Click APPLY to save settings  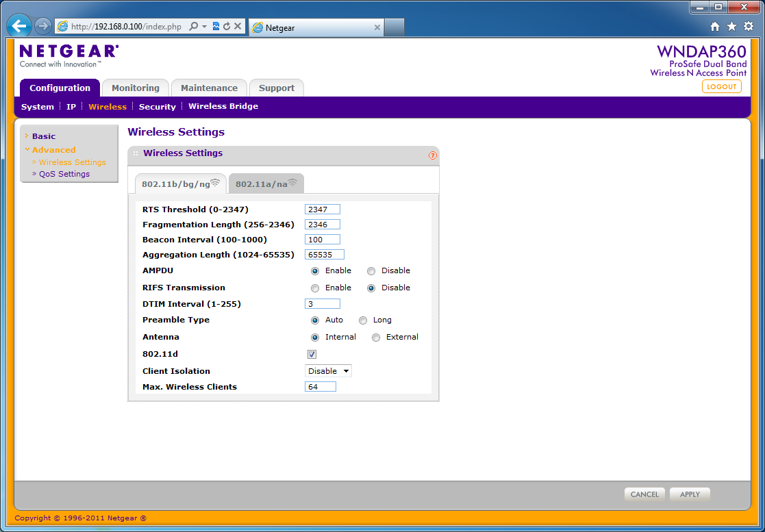tap(690, 494)
